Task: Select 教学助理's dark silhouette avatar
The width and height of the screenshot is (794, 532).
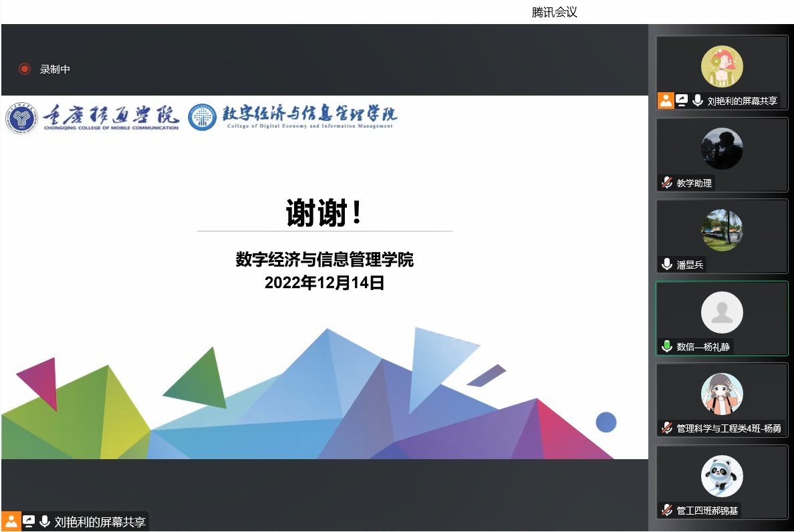Action: [722, 148]
